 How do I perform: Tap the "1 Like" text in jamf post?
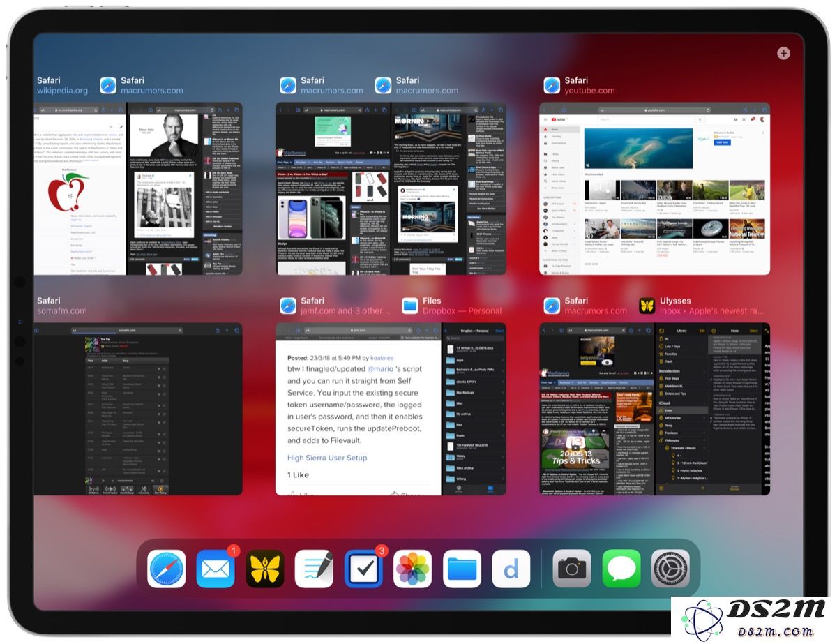pos(299,475)
